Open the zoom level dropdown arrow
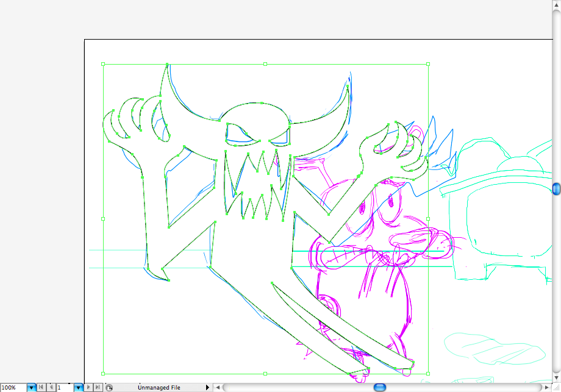The image size is (561, 392). point(32,387)
